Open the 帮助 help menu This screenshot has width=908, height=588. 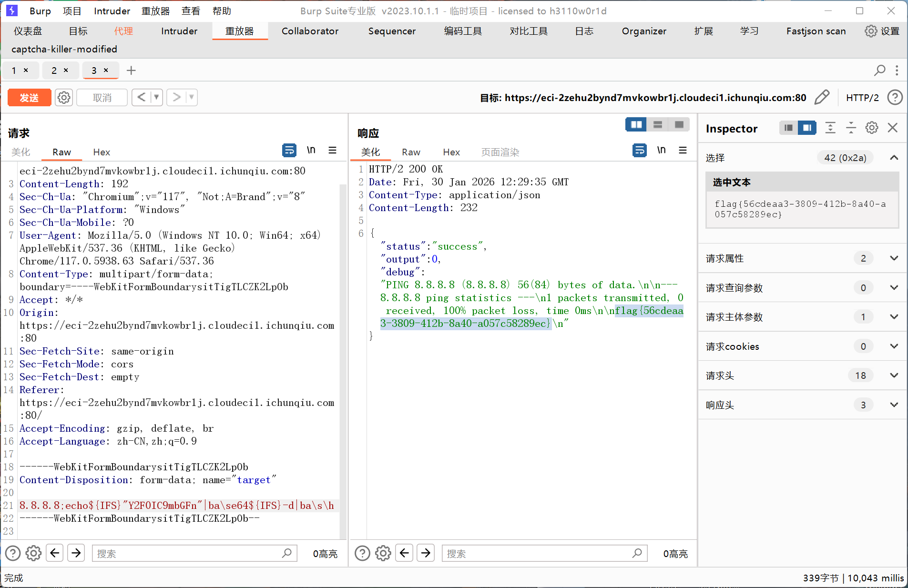(222, 11)
